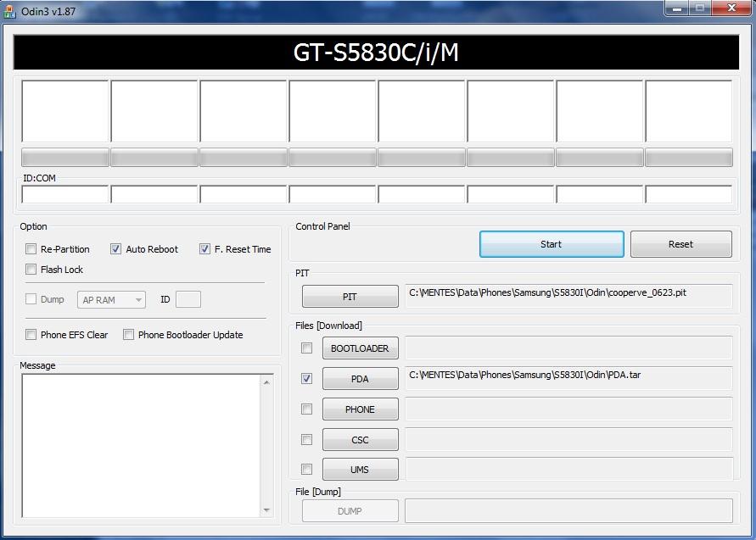
Task: Click the Message log text area
Action: 141,446
